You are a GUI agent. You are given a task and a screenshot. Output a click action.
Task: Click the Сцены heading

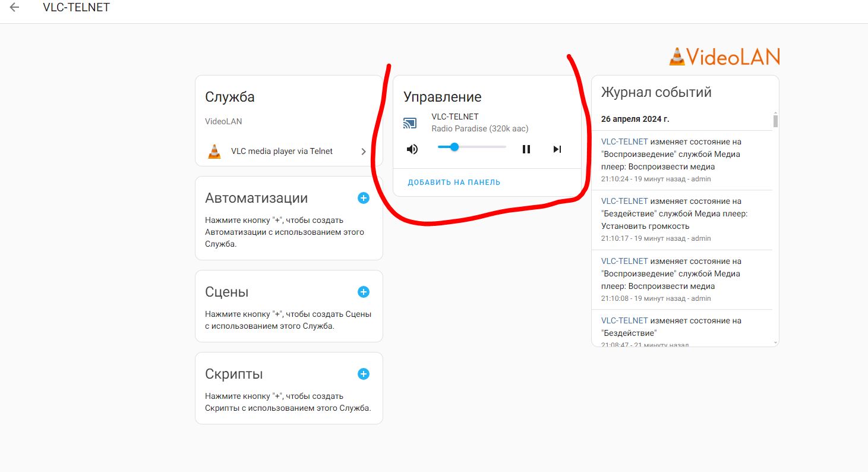[x=227, y=292]
